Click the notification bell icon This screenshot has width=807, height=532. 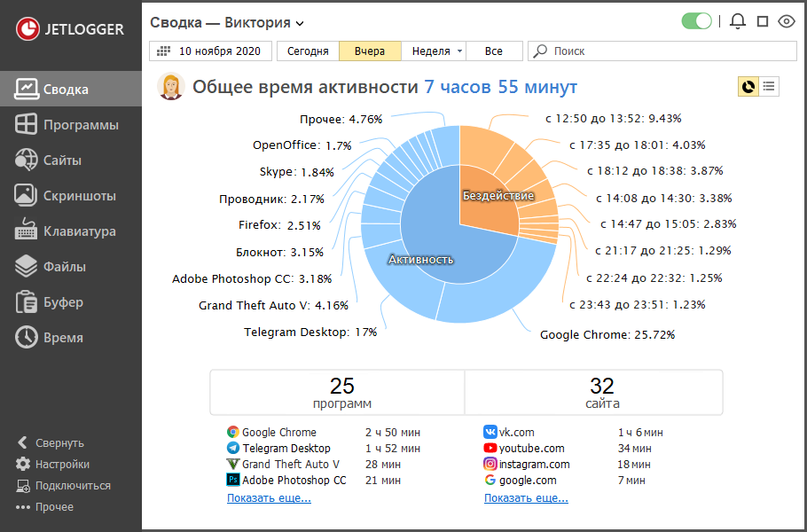737,21
